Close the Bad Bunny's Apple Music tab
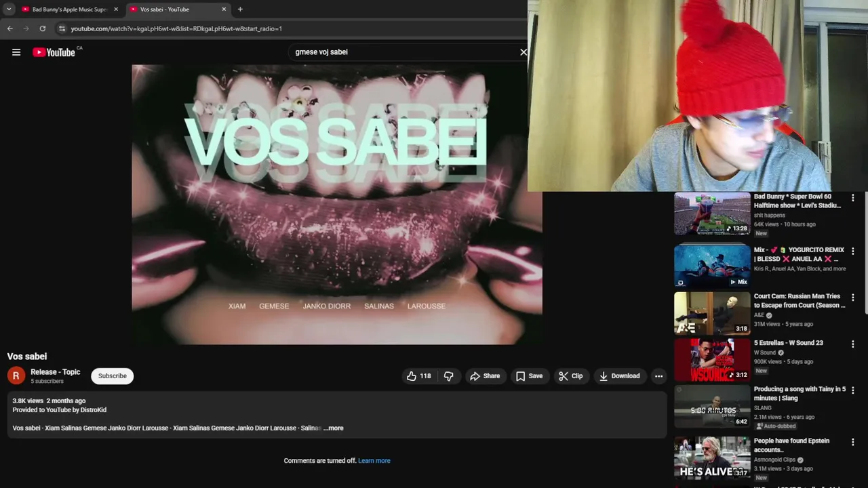This screenshot has height=488, width=868. coord(116,9)
